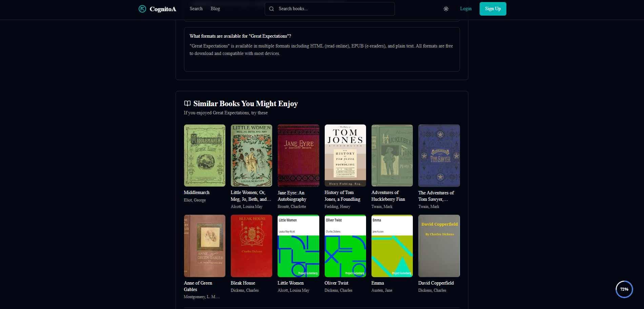Click Adventures of Huckleberry Finn title
The image size is (644, 309).
[x=388, y=196]
